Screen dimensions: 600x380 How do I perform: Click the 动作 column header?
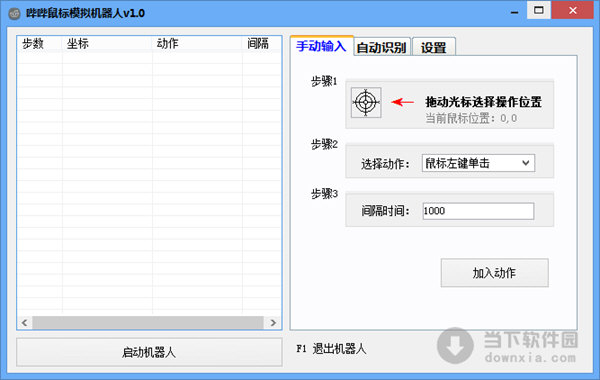pyautogui.click(x=197, y=44)
